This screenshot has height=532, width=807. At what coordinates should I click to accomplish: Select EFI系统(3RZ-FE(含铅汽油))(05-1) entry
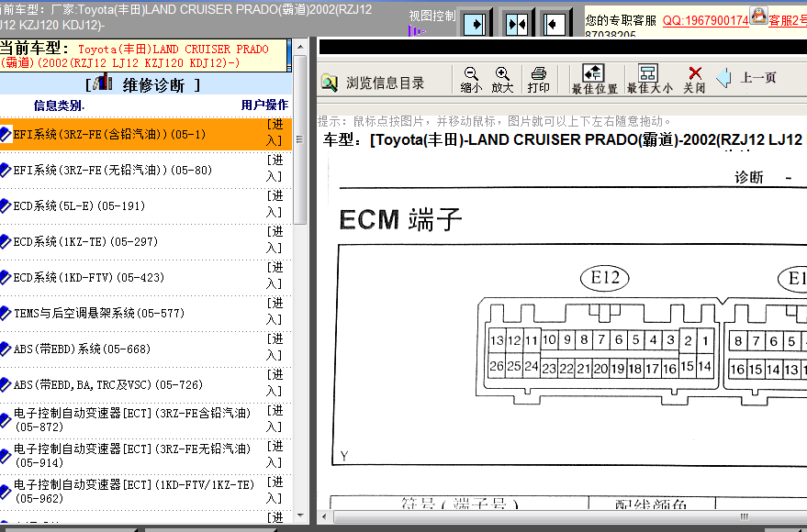pos(109,135)
